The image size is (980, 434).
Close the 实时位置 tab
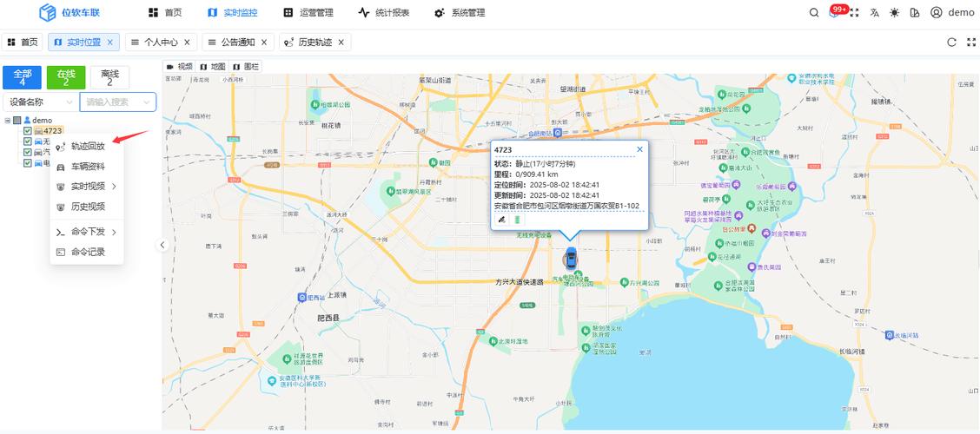[x=110, y=43]
